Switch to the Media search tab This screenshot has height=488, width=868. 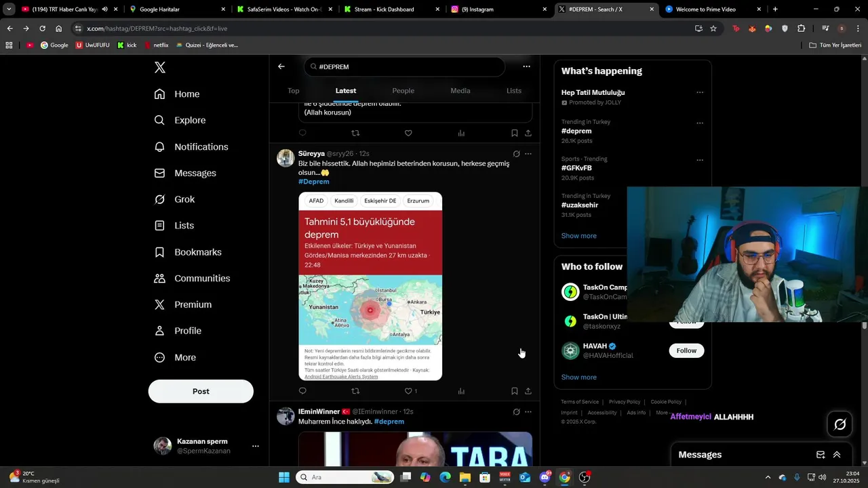[x=460, y=91]
